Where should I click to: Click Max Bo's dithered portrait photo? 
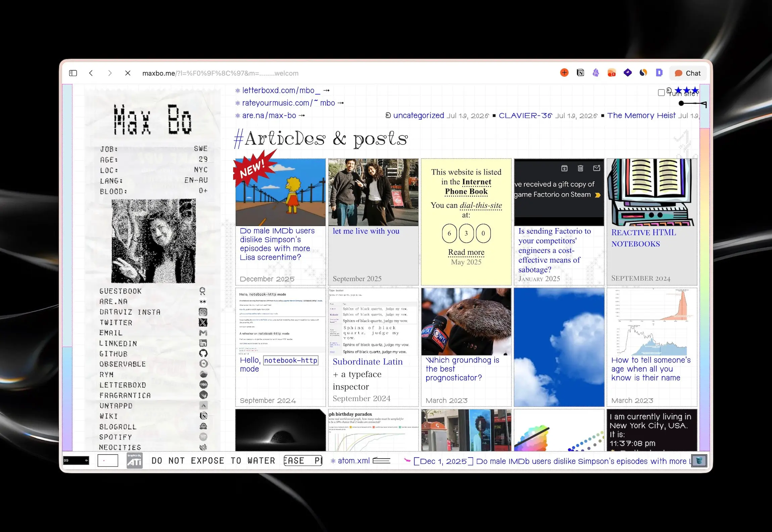click(153, 241)
